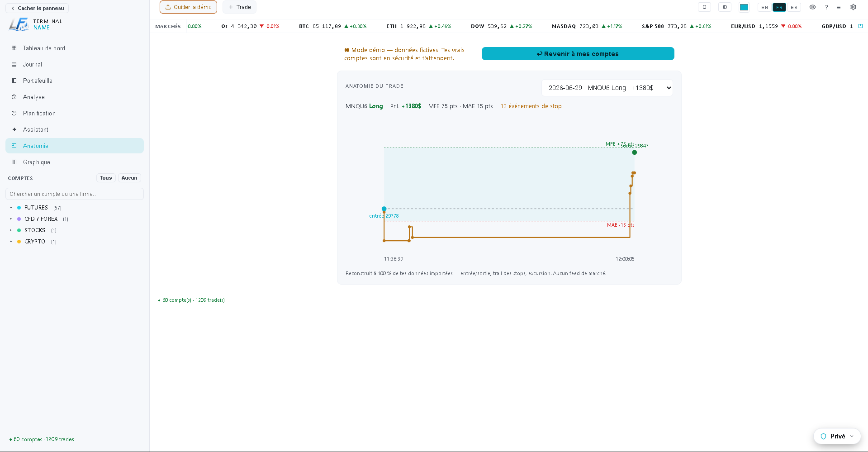The height and width of the screenshot is (452, 868).
Task: Toggle the eye visibility icon
Action: 812,7
